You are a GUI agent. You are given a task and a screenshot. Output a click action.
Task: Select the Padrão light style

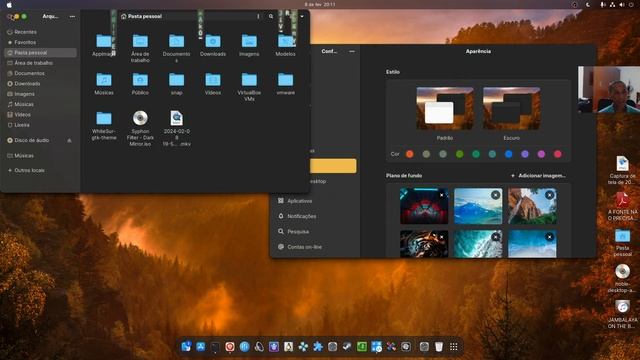(445, 109)
